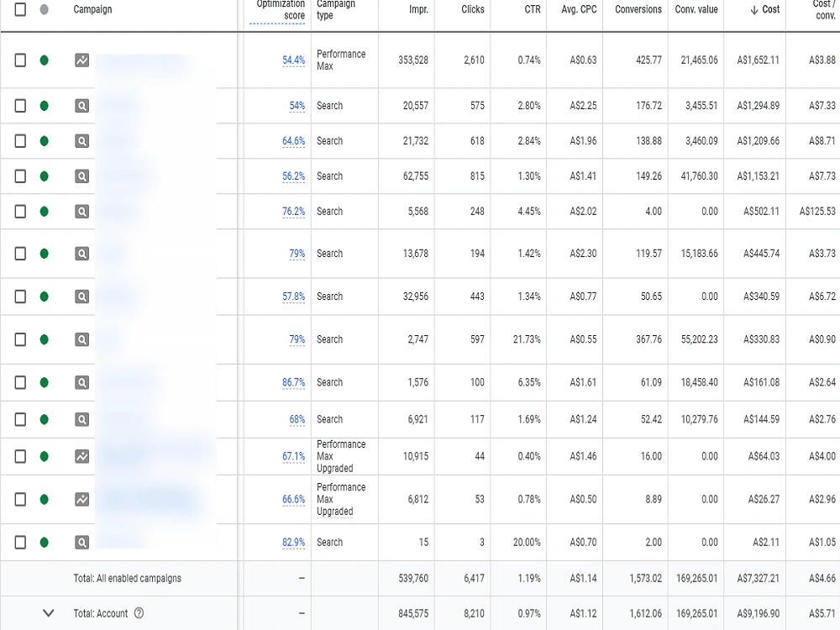Click the Search icon in the A$161.08 row
840x630 pixels.
[82, 382]
